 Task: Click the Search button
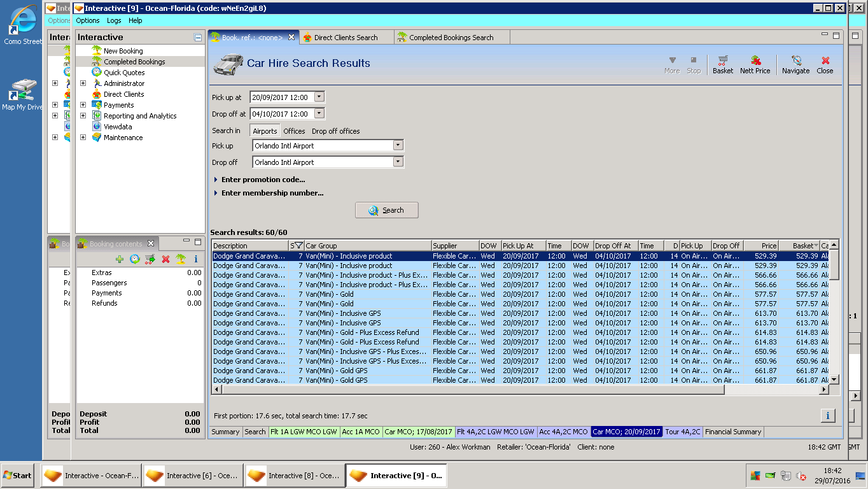(x=386, y=210)
